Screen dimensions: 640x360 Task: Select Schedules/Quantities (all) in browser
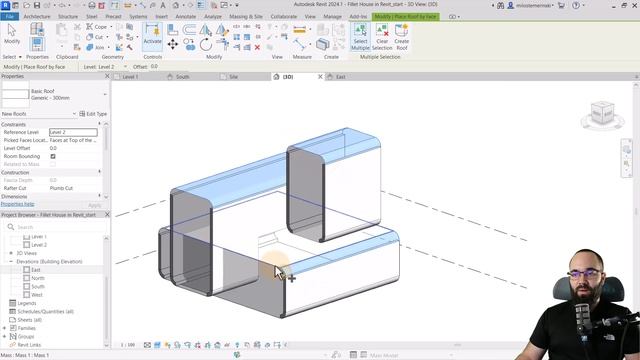[x=45, y=312]
